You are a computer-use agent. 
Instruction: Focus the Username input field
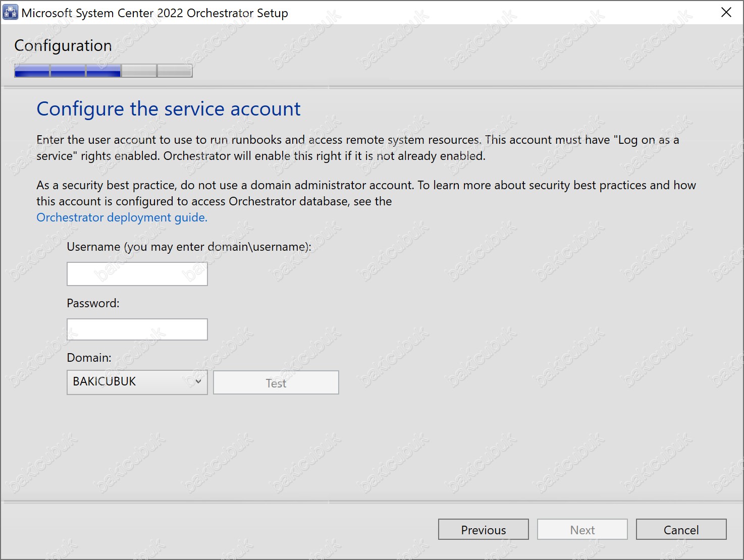point(137,274)
